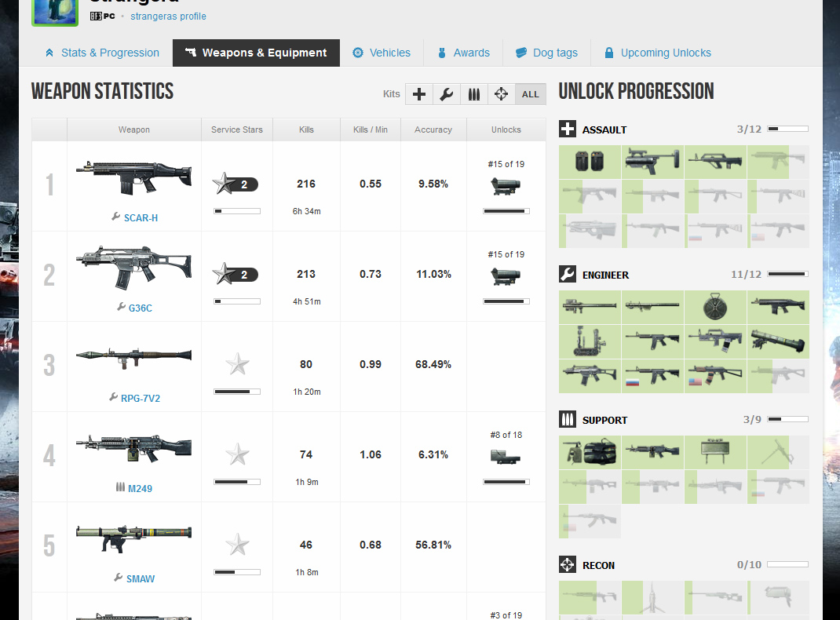Screen dimensions: 840x620
Task: Filter weapons by Recon crosshair icon
Action: 500,94
